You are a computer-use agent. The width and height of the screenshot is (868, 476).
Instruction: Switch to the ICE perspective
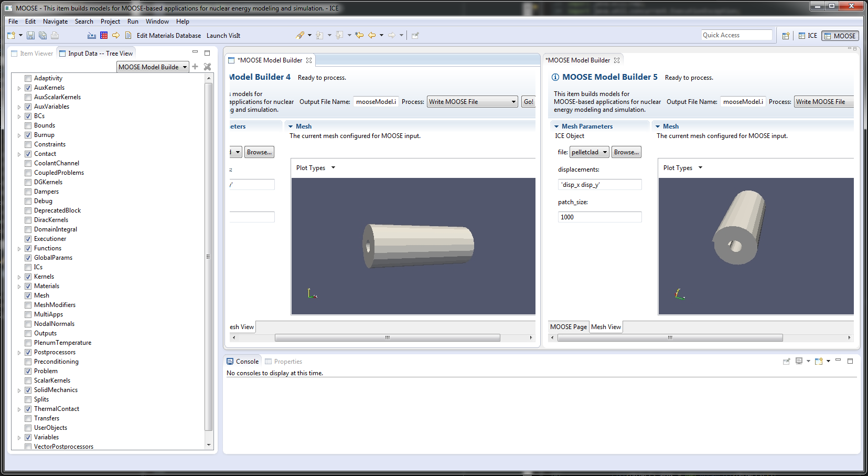point(808,36)
